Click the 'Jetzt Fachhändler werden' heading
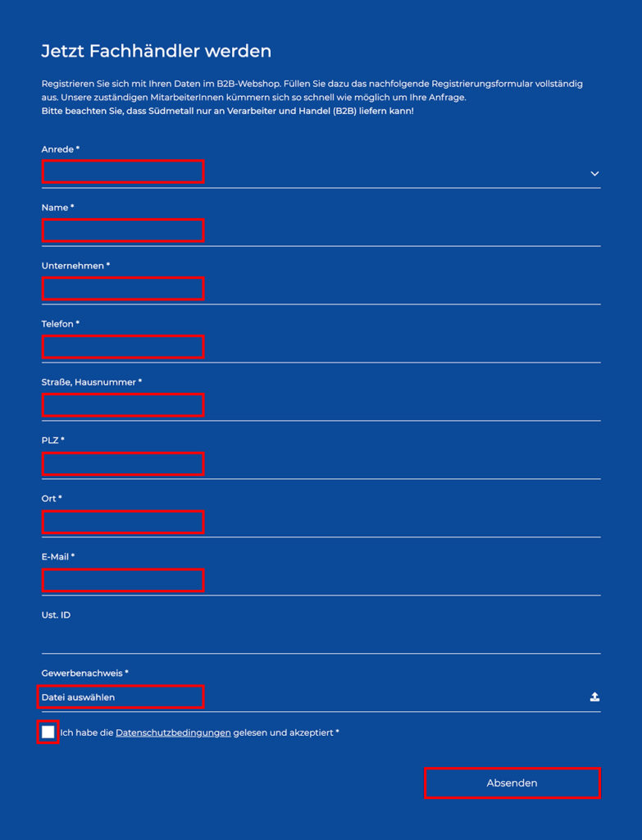The width and height of the screenshot is (642, 840). tap(156, 51)
